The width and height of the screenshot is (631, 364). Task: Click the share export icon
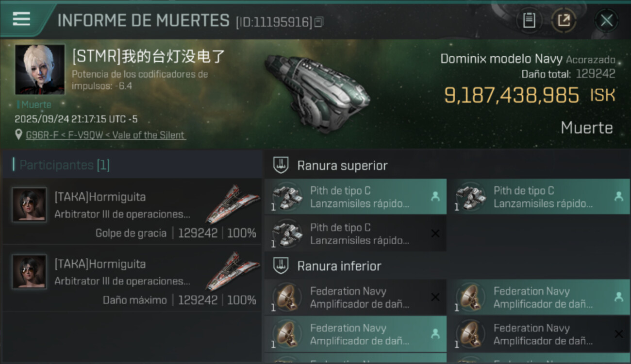pyautogui.click(x=564, y=20)
